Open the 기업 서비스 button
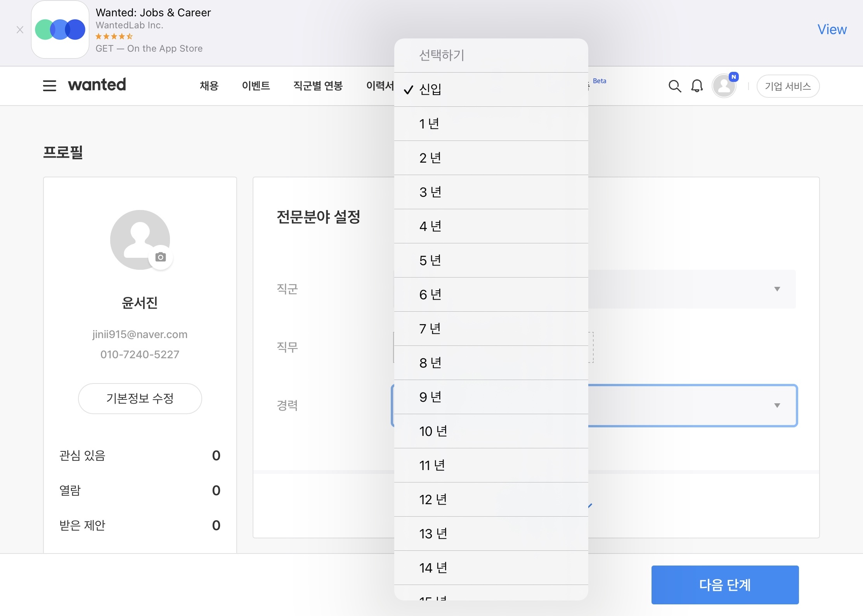The image size is (863, 616). [788, 86]
